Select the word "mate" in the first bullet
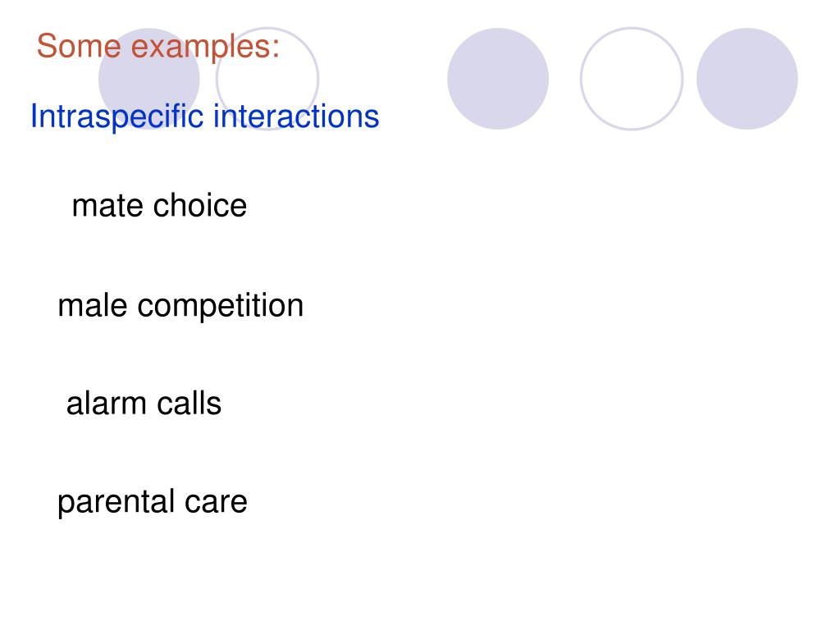The height and width of the screenshot is (630, 840). pyautogui.click(x=108, y=206)
